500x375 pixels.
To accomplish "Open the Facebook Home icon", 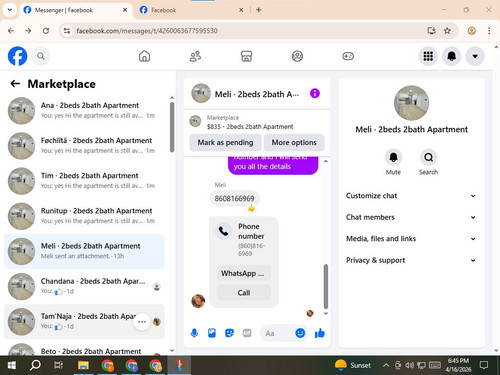I will [144, 56].
